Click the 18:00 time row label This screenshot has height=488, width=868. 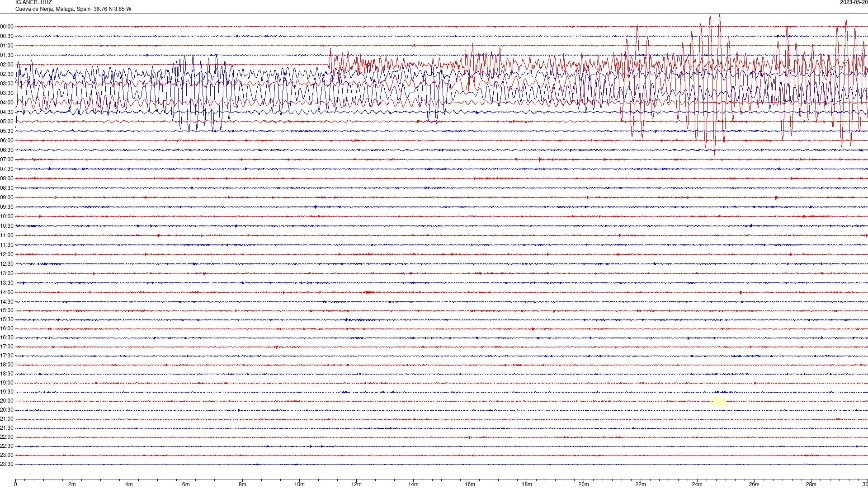pos(7,365)
